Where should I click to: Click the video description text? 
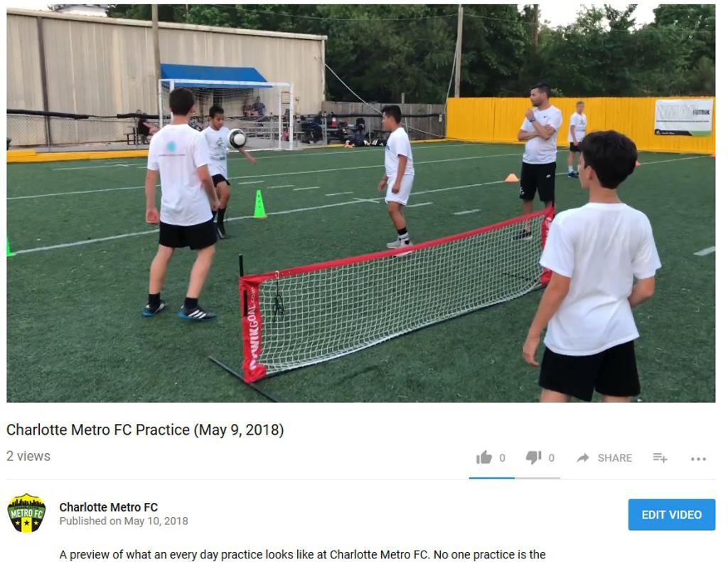(x=302, y=555)
